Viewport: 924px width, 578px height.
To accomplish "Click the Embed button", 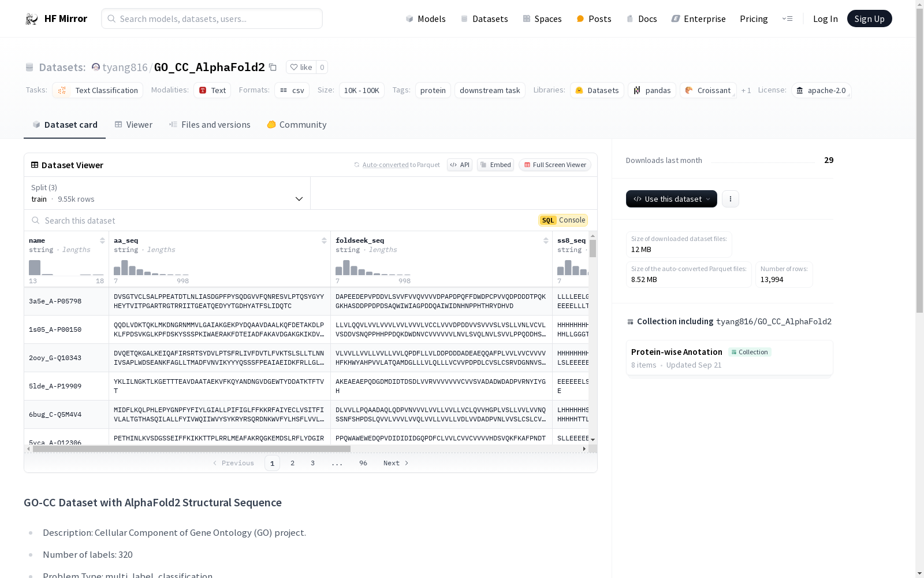I will pyautogui.click(x=495, y=165).
